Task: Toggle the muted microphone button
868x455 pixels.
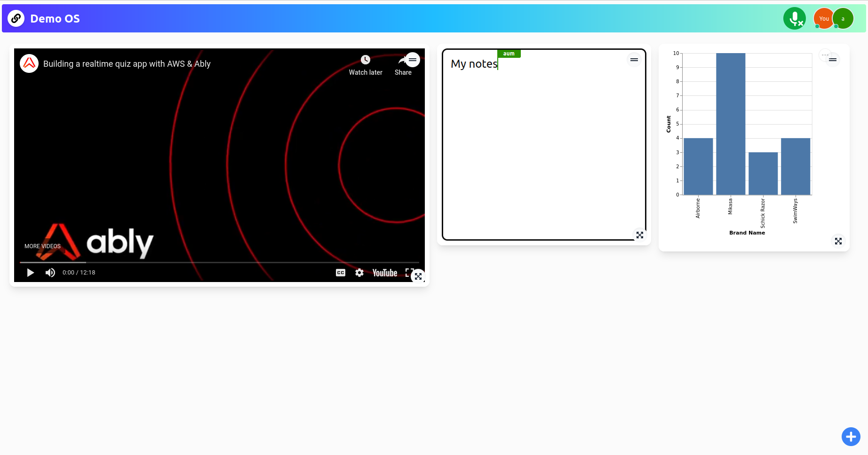Action: (x=795, y=19)
